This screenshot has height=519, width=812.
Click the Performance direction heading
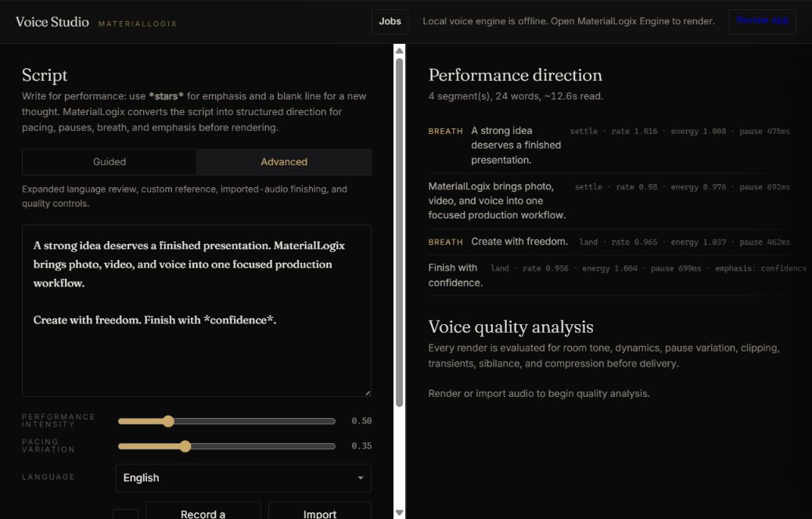[516, 75]
